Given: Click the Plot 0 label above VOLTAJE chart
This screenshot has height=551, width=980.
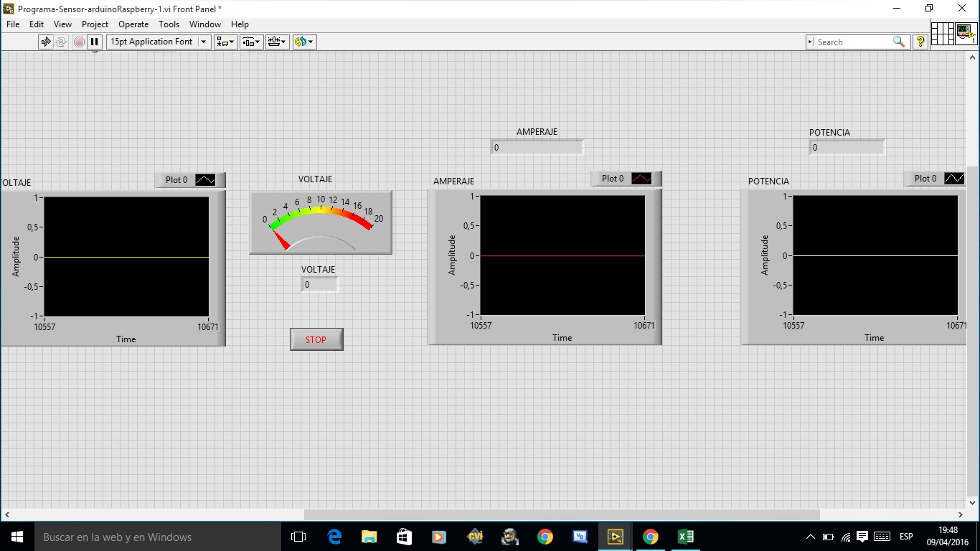Looking at the screenshot, I should click(x=176, y=180).
